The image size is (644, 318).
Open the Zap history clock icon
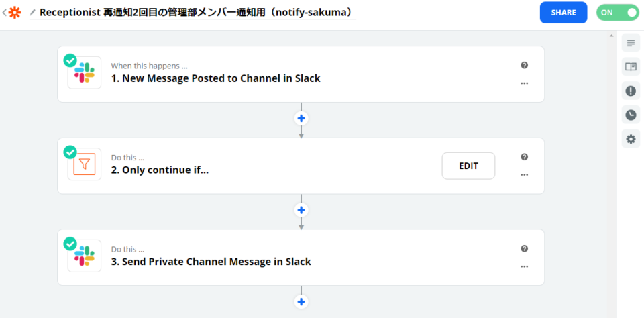[631, 115]
